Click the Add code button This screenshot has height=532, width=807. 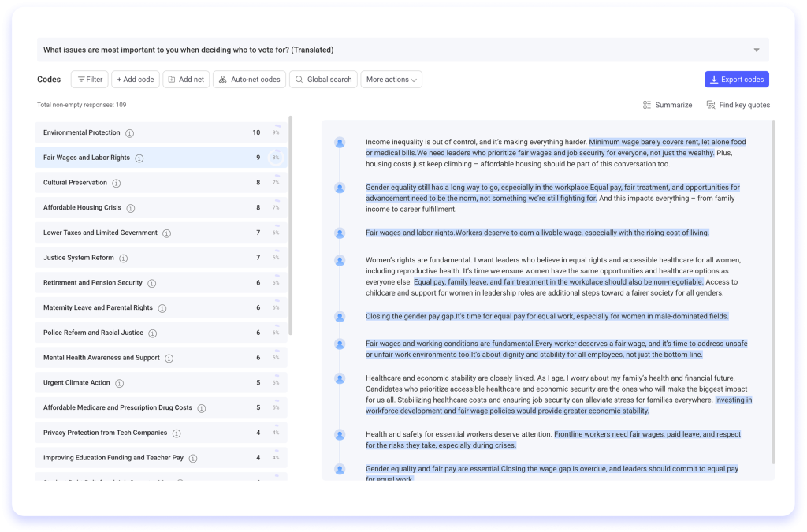(136, 80)
